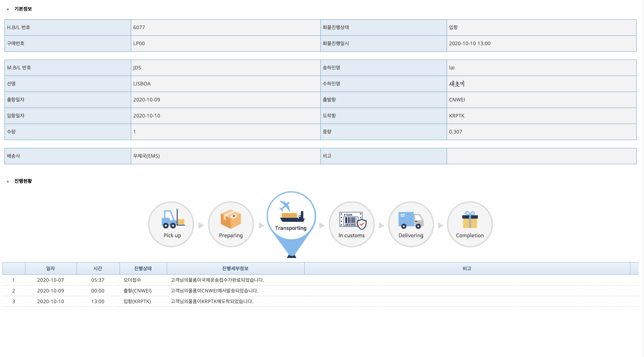Click the 화물진행상태 value 입항
Image resolution: width=644 pixels, height=357 pixels.
click(x=453, y=28)
